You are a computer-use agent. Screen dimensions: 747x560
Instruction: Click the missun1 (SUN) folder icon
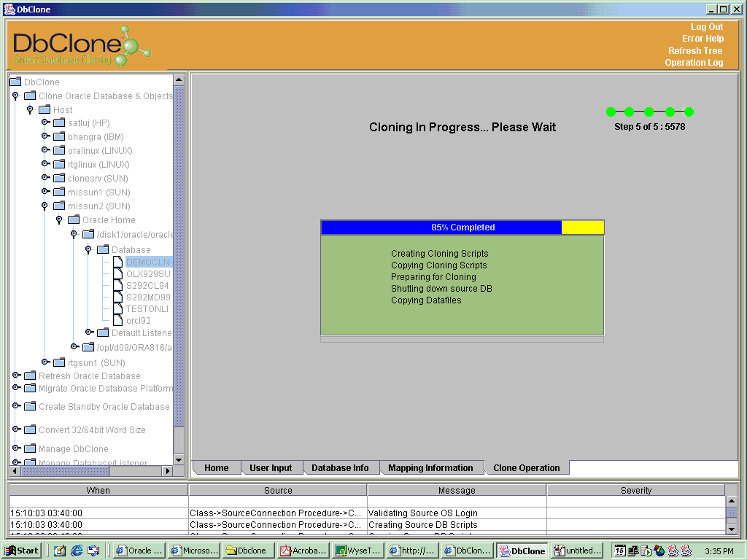(59, 192)
